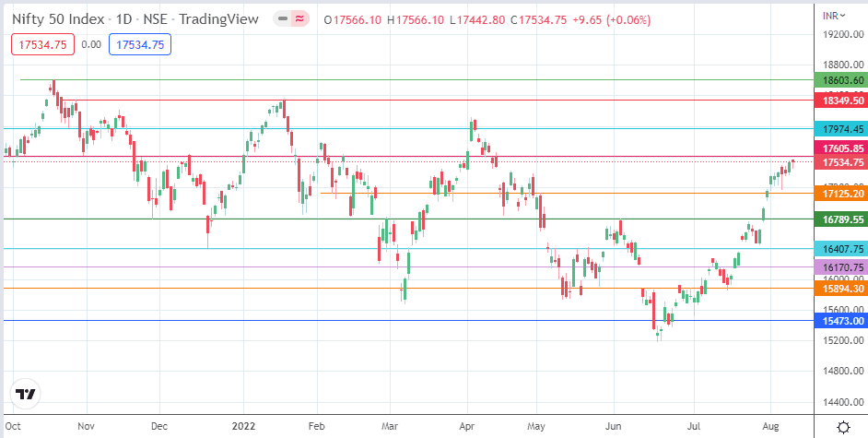Click the red sell price box 17534.75
Viewport: 868px width, 438px height.
[42, 45]
